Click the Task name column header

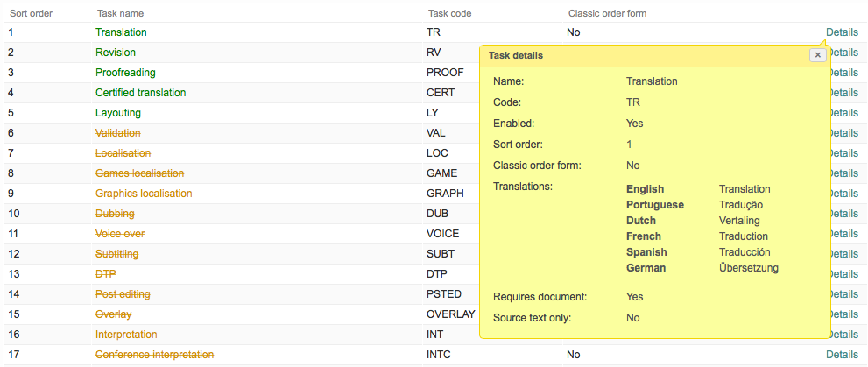click(120, 14)
